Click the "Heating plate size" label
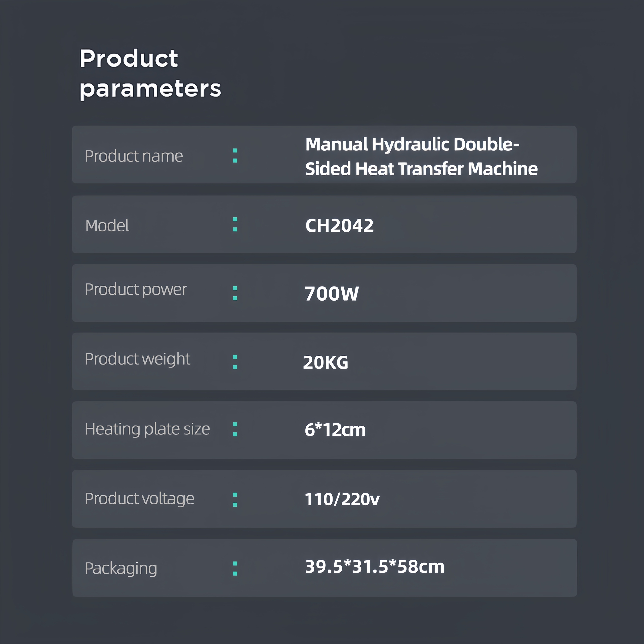 tap(147, 429)
